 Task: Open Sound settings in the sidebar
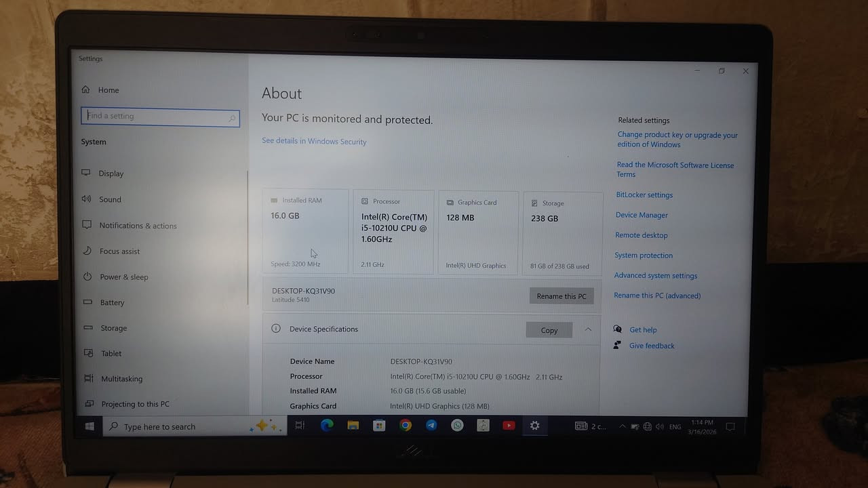pyautogui.click(x=109, y=199)
